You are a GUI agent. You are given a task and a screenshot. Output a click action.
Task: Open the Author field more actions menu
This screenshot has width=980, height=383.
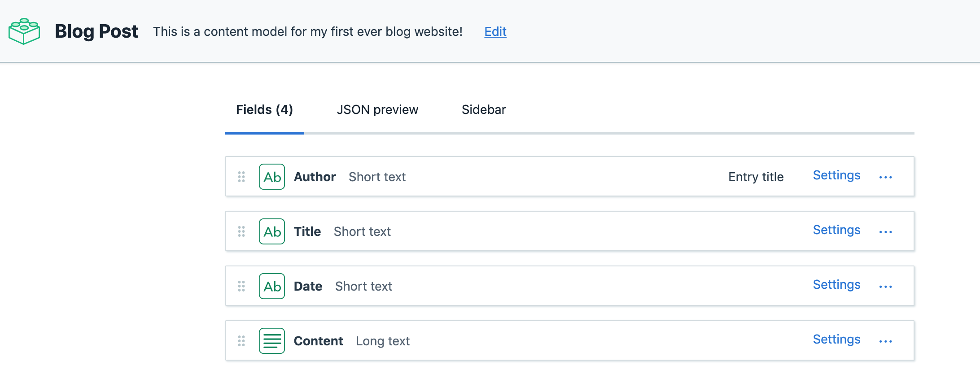click(x=885, y=177)
